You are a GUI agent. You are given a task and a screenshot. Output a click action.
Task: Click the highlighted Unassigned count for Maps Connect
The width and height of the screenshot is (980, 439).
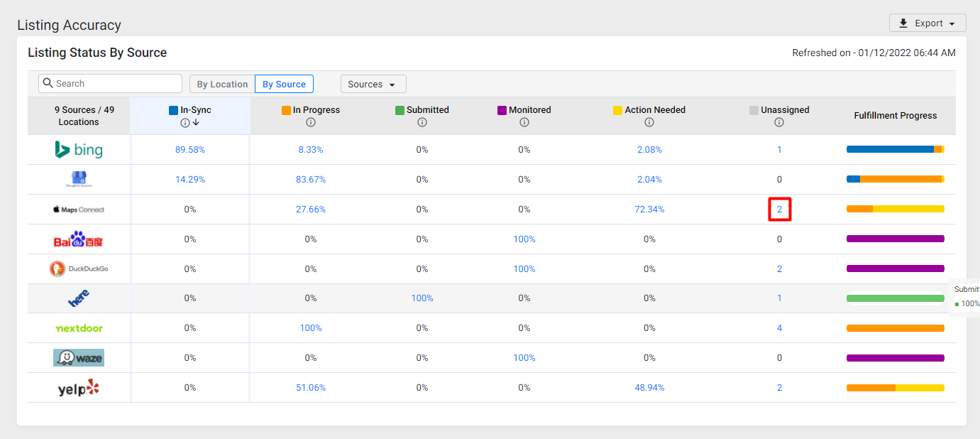tap(779, 210)
